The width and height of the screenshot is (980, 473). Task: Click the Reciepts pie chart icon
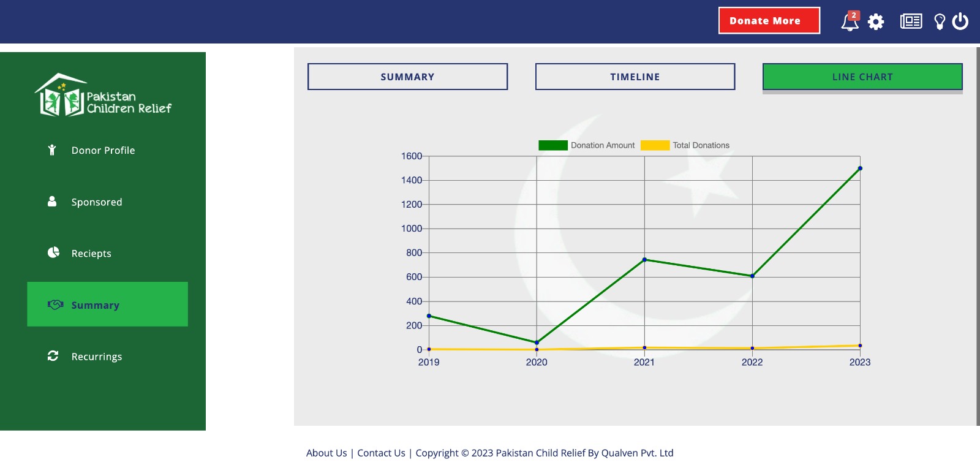pyautogui.click(x=53, y=252)
